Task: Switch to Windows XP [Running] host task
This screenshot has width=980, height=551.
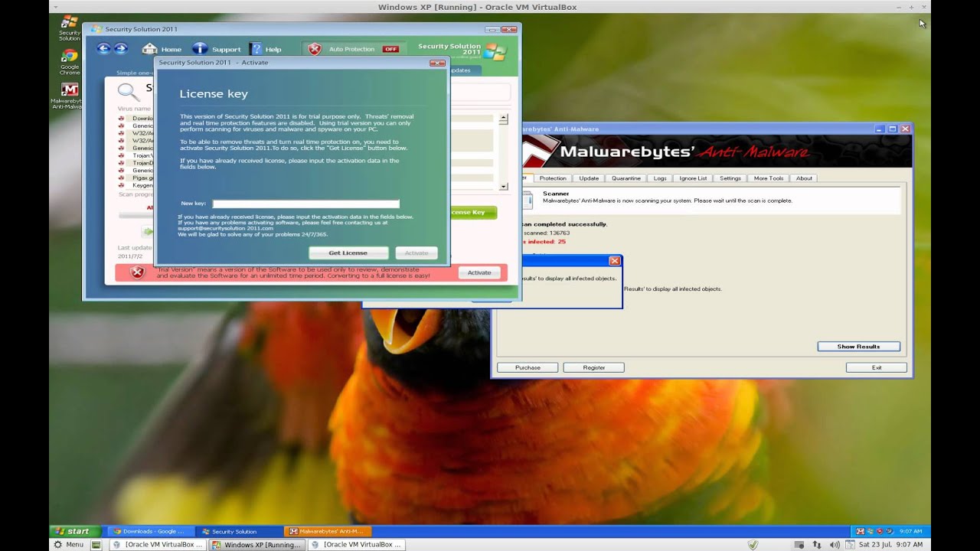Action: pyautogui.click(x=256, y=545)
